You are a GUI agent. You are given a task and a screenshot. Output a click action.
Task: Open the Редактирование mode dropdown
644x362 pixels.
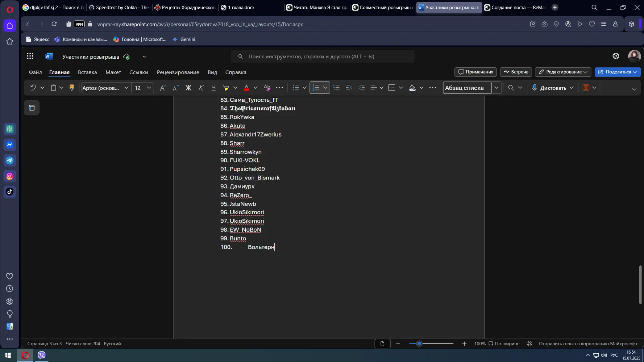pyautogui.click(x=563, y=72)
